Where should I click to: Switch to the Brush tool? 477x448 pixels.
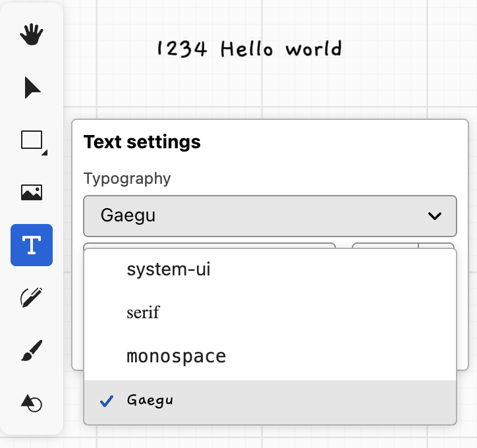(32, 350)
